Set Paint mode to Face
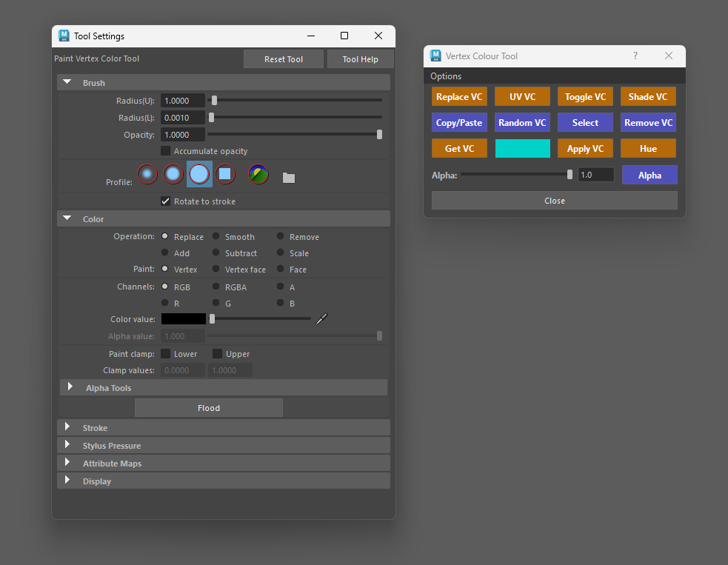This screenshot has height=565, width=728. pos(281,269)
